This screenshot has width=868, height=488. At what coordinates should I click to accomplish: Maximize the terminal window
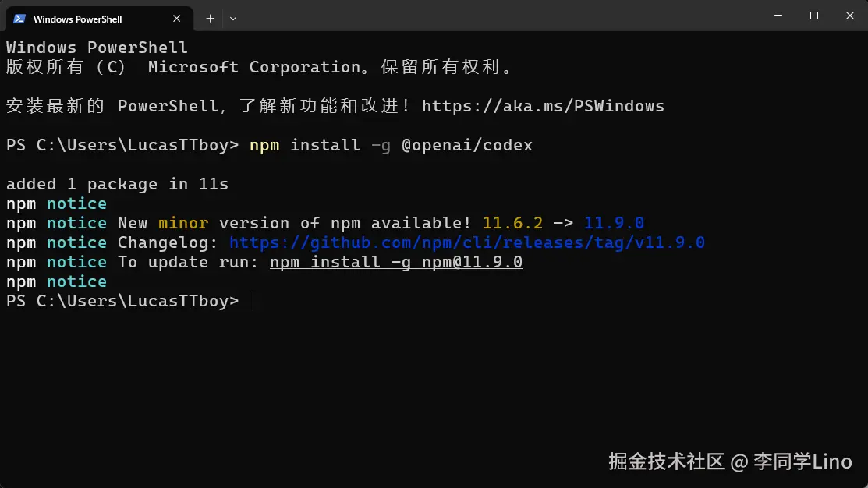813,16
